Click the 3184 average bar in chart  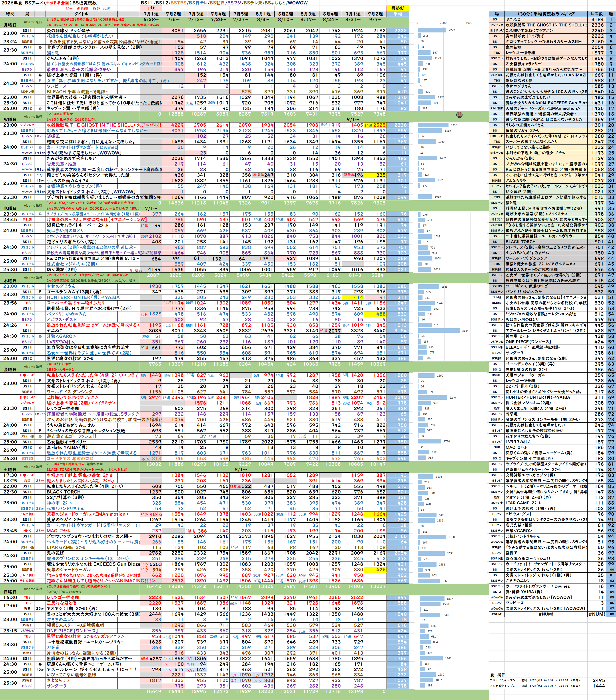pos(439,331)
